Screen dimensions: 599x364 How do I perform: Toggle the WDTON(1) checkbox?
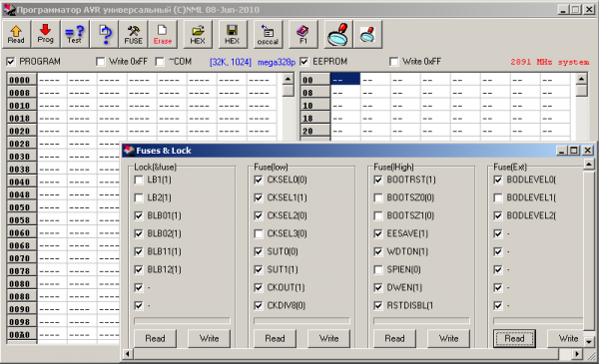(x=378, y=251)
